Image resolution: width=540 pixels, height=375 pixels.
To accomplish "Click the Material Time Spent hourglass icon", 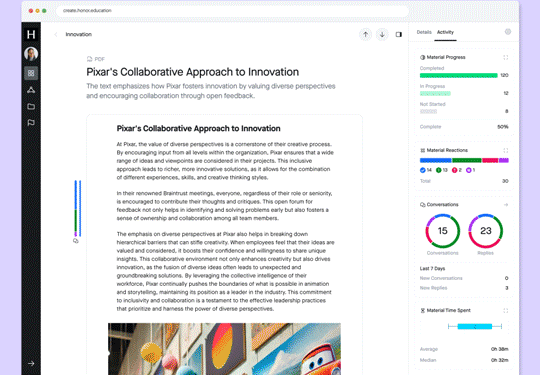I will tap(423, 311).
